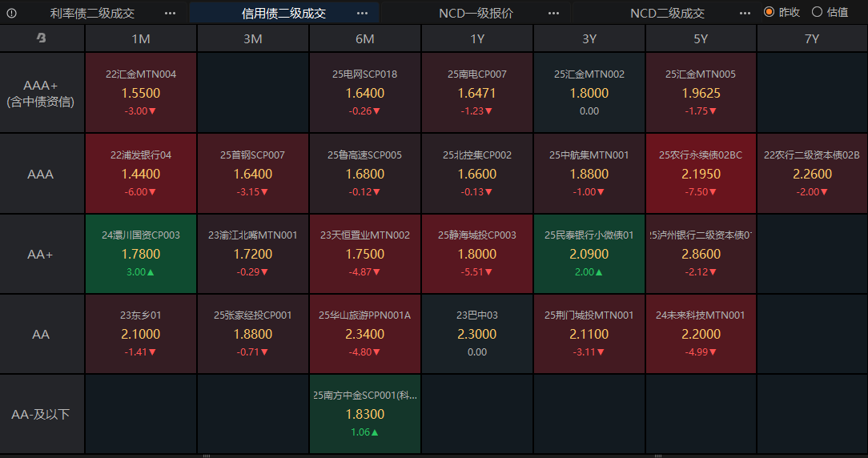Open the three-dot menu beside NCD一级报价
868x458 pixels.
click(x=554, y=13)
